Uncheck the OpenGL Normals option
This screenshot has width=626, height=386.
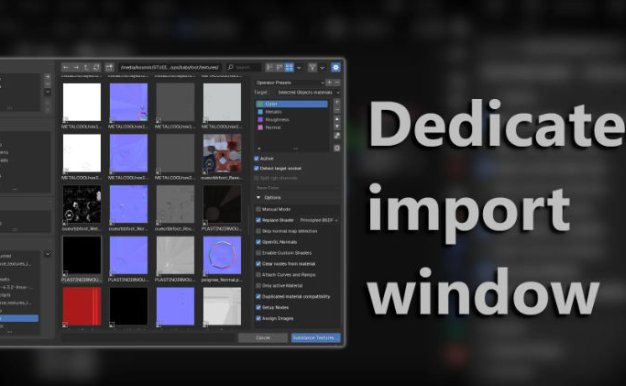click(258, 242)
